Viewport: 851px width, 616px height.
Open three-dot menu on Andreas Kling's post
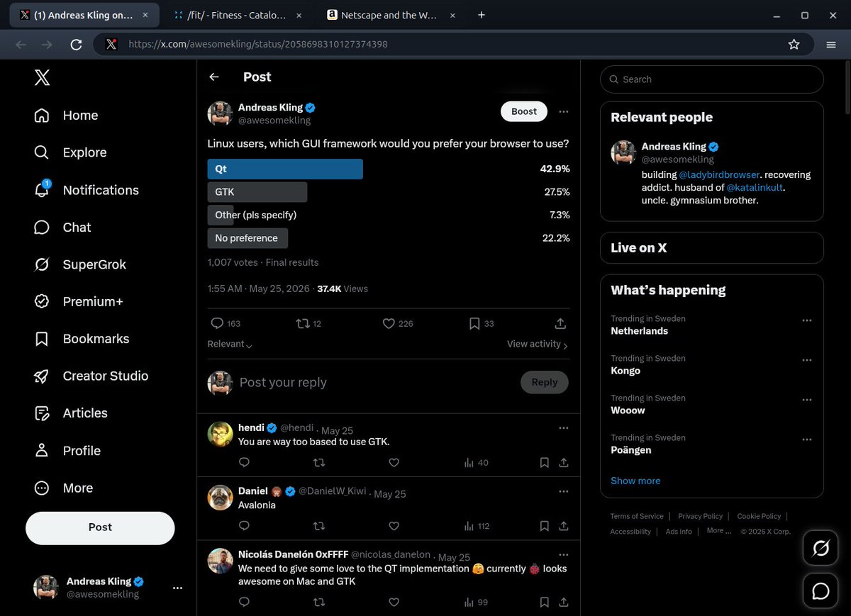click(x=564, y=111)
